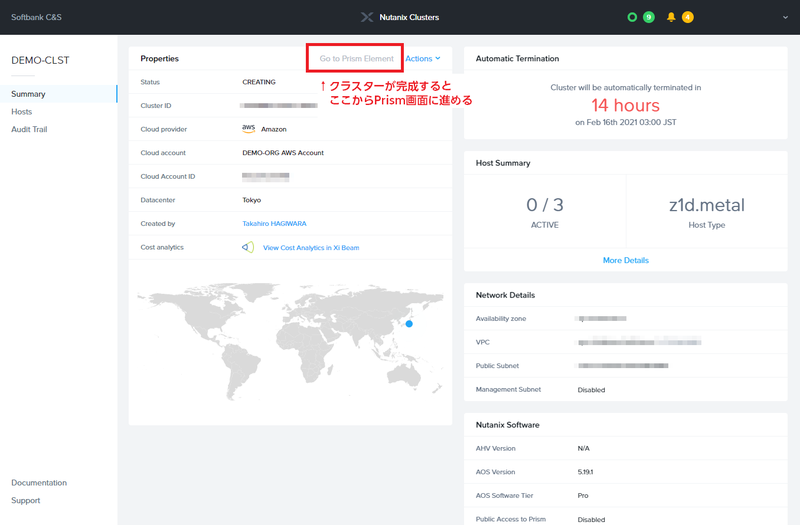This screenshot has height=525, width=800.
Task: Click the DEMO-CLST cluster name
Action: click(40, 60)
